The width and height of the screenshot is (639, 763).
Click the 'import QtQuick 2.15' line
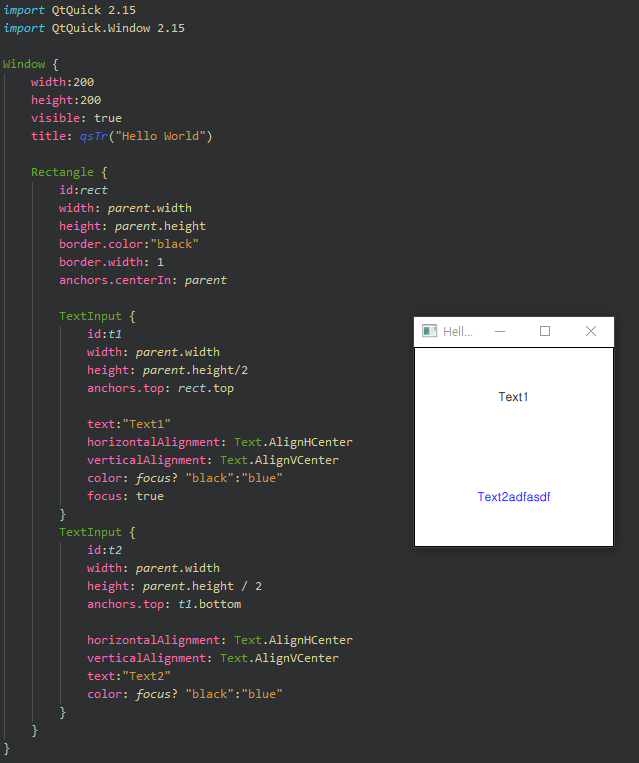70,10
